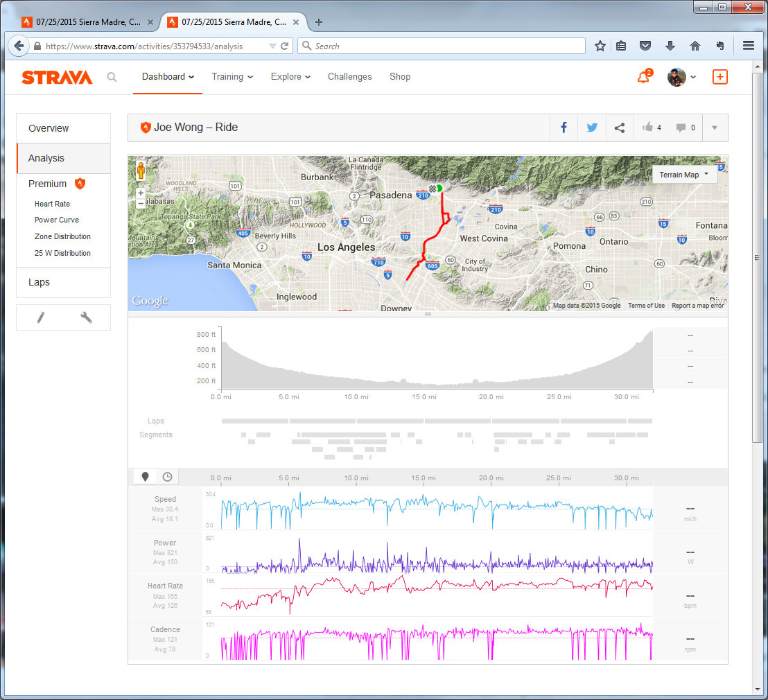Click the Strava search magnifier icon
Screen dimensions: 768x700
(x=112, y=77)
